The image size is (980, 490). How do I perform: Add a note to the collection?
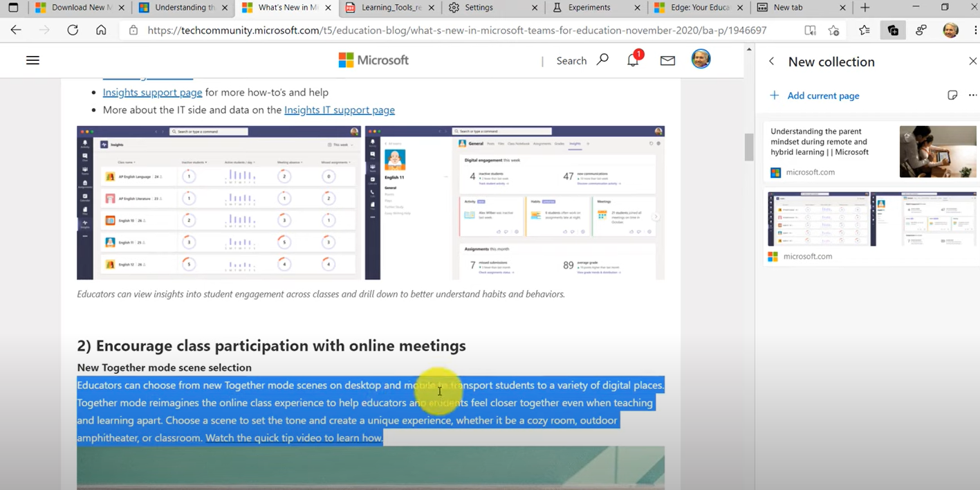click(952, 96)
